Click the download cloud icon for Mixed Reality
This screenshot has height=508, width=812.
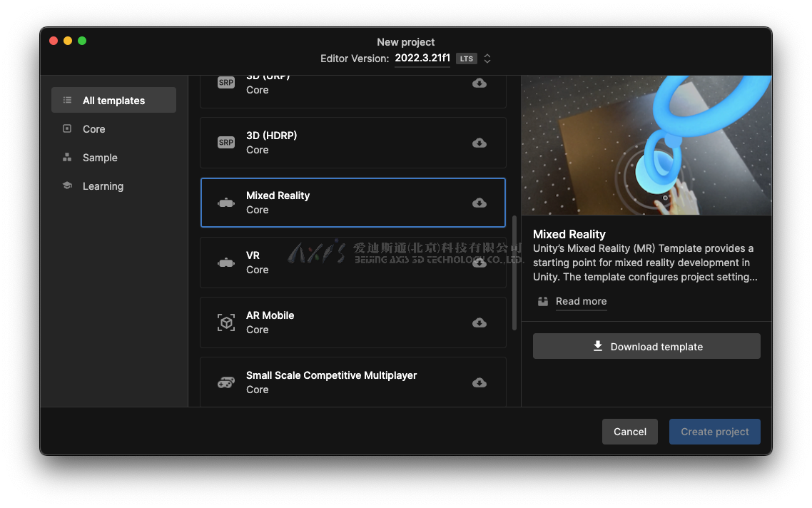coord(479,203)
